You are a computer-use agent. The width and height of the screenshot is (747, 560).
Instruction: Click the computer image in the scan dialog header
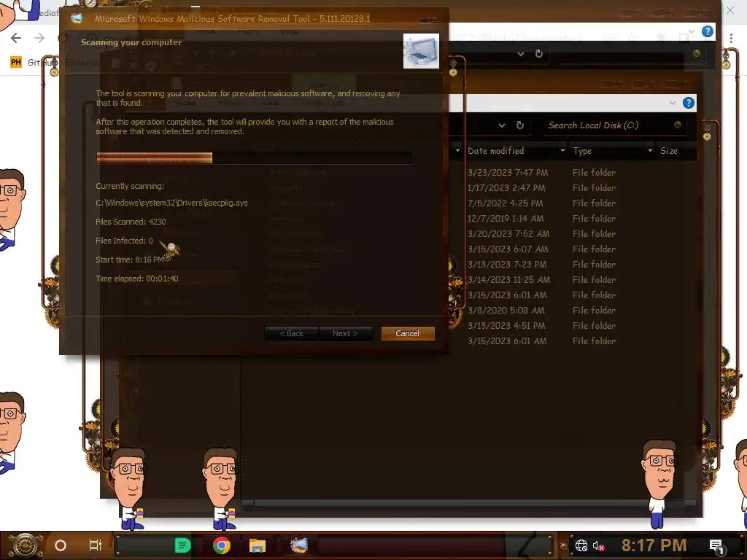click(421, 51)
